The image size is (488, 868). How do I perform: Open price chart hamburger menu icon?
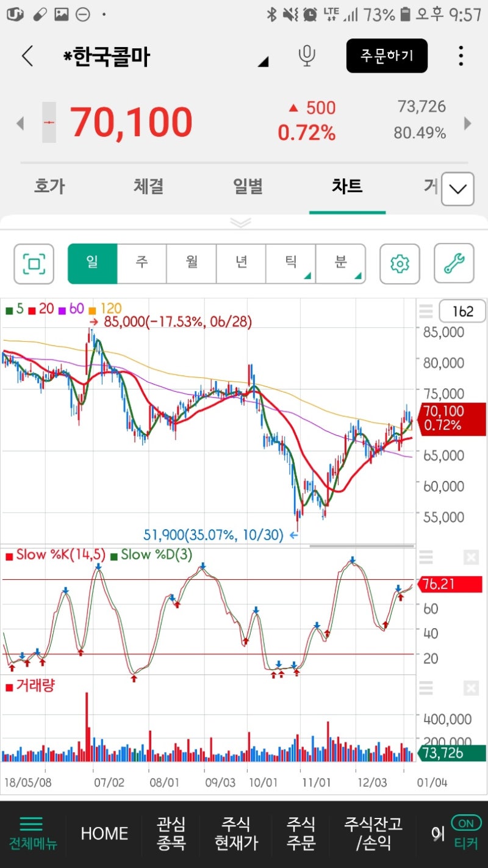click(x=426, y=312)
